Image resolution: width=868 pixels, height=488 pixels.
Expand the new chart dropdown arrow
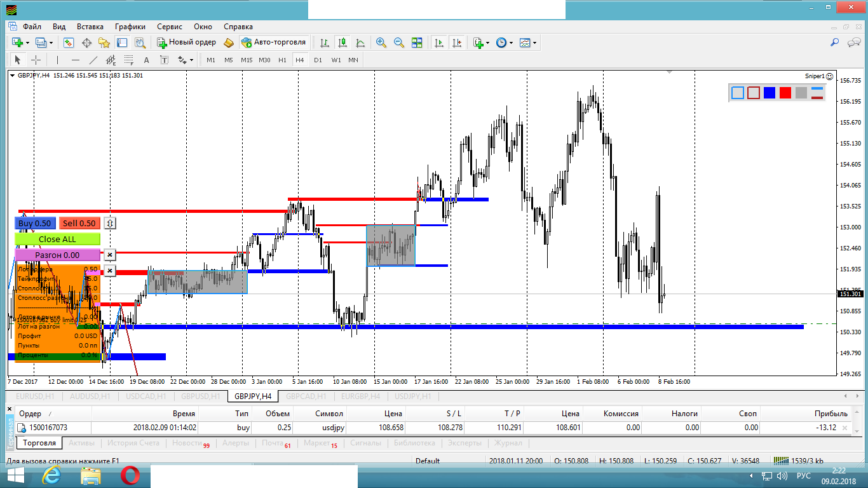click(x=27, y=43)
